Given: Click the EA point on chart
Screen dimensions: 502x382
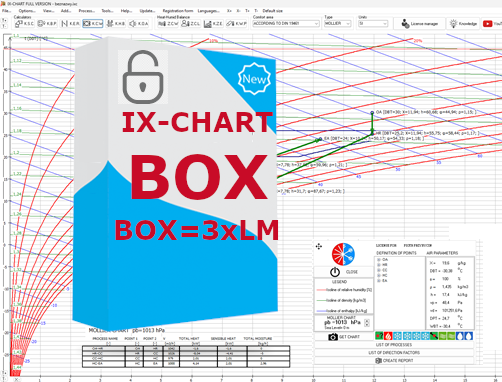Looking at the screenshot, I should [320, 139].
